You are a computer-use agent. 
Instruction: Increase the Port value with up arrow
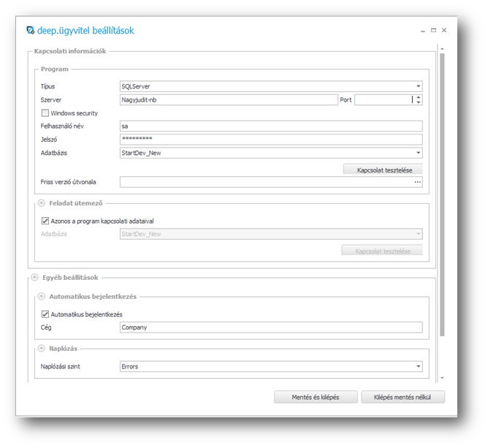click(x=419, y=96)
